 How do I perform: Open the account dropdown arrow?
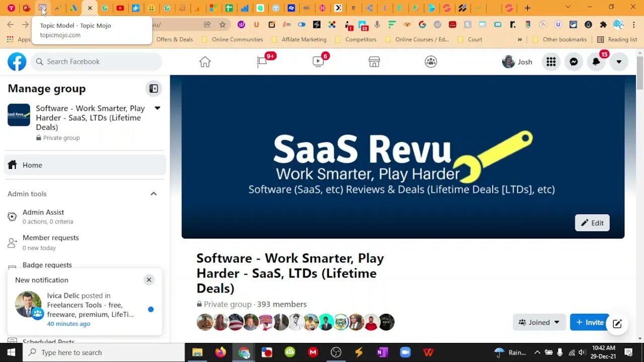(x=619, y=61)
